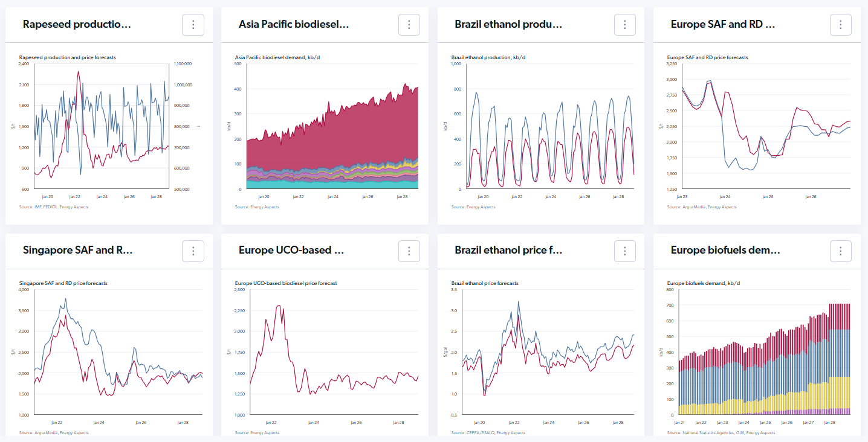Click the three-dot menu on Brazil ethanol production
Viewport: 868px width, 442px height.
[x=625, y=25]
